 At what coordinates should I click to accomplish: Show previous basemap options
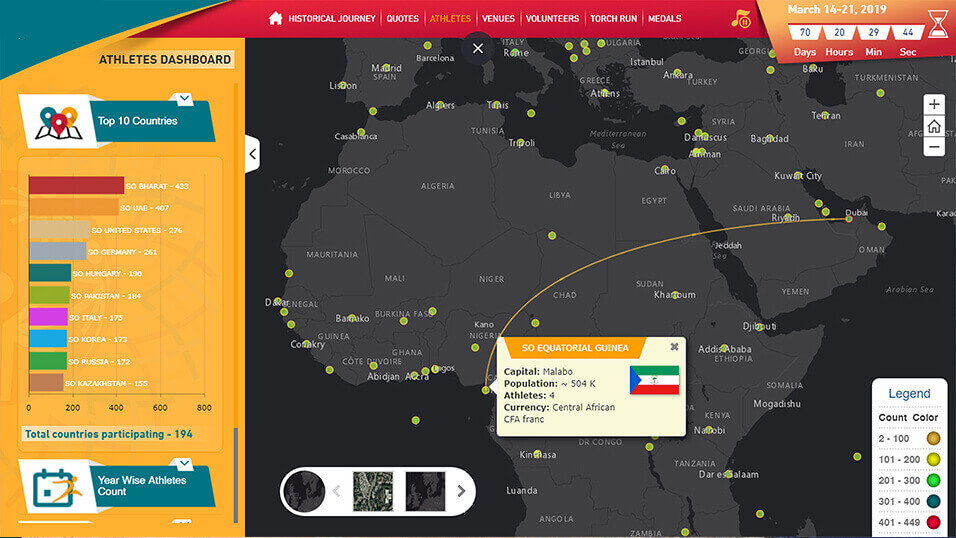pyautogui.click(x=337, y=491)
